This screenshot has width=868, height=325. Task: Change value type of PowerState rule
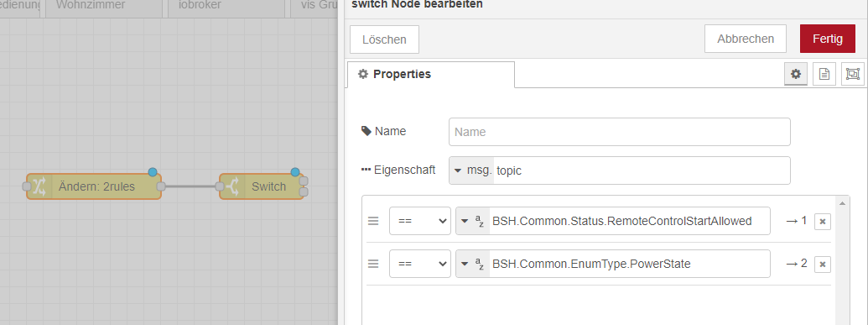[x=473, y=264]
